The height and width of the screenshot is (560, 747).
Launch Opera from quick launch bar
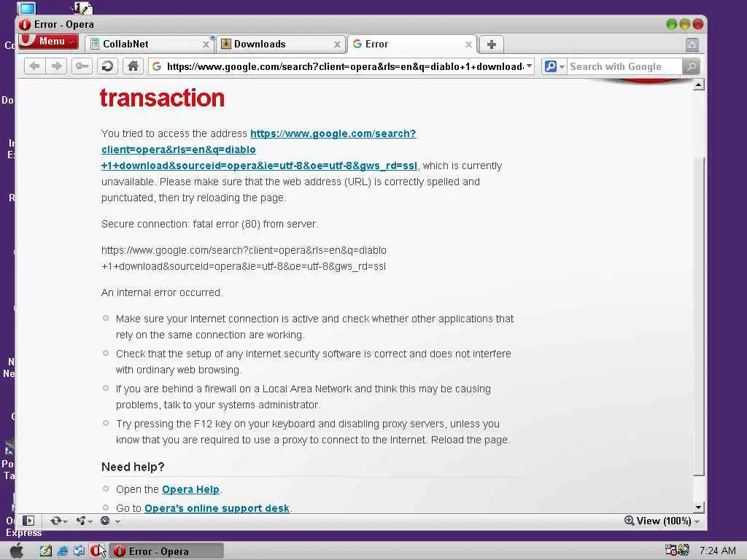[96, 551]
